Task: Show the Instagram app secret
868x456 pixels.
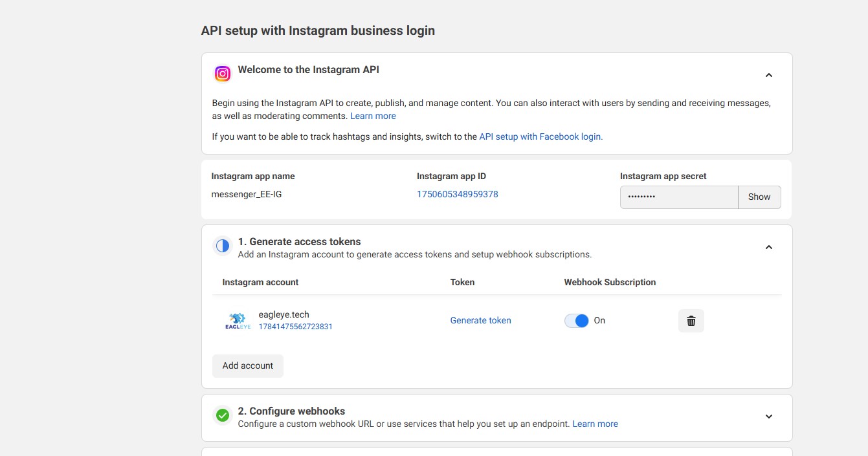Action: [x=759, y=197]
